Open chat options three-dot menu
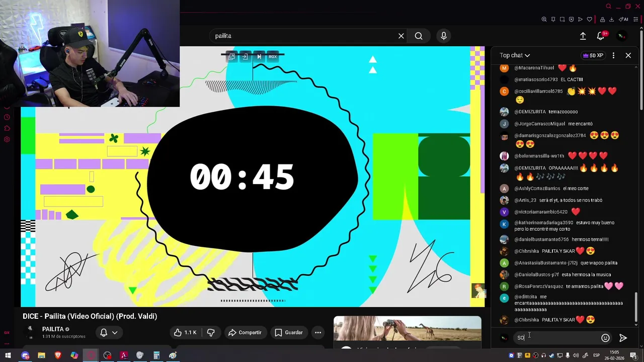The width and height of the screenshot is (644, 362). (x=613, y=55)
